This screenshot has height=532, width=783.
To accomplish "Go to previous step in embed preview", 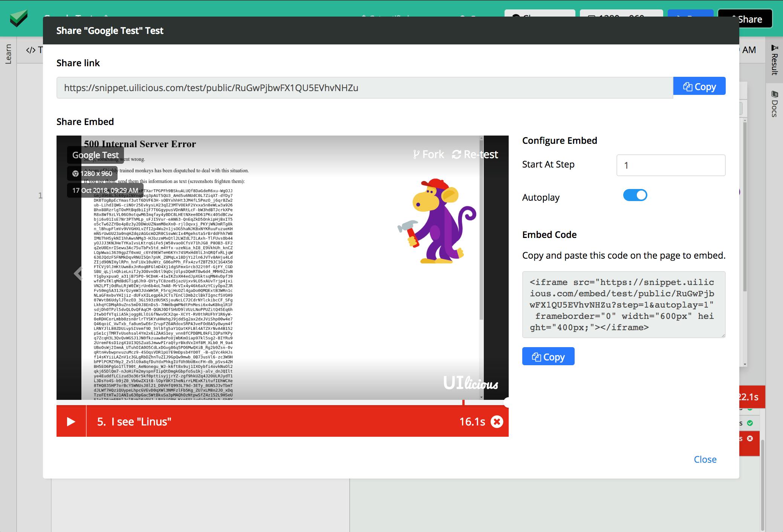I will [78, 273].
